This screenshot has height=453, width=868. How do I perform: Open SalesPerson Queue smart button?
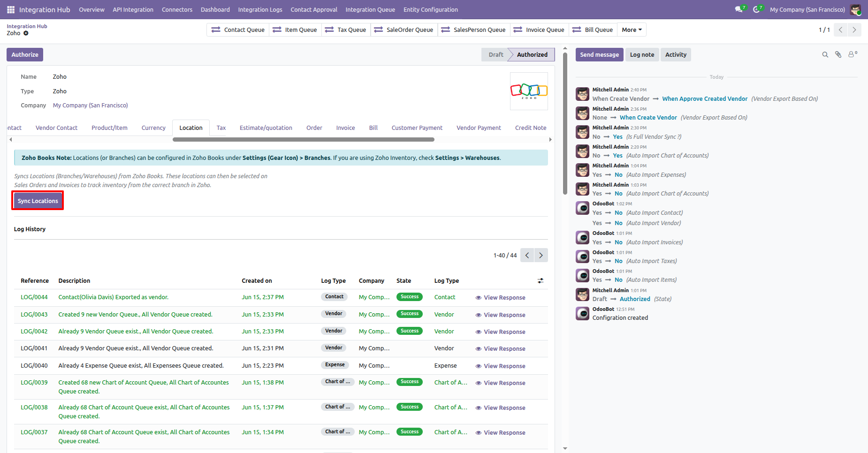474,30
